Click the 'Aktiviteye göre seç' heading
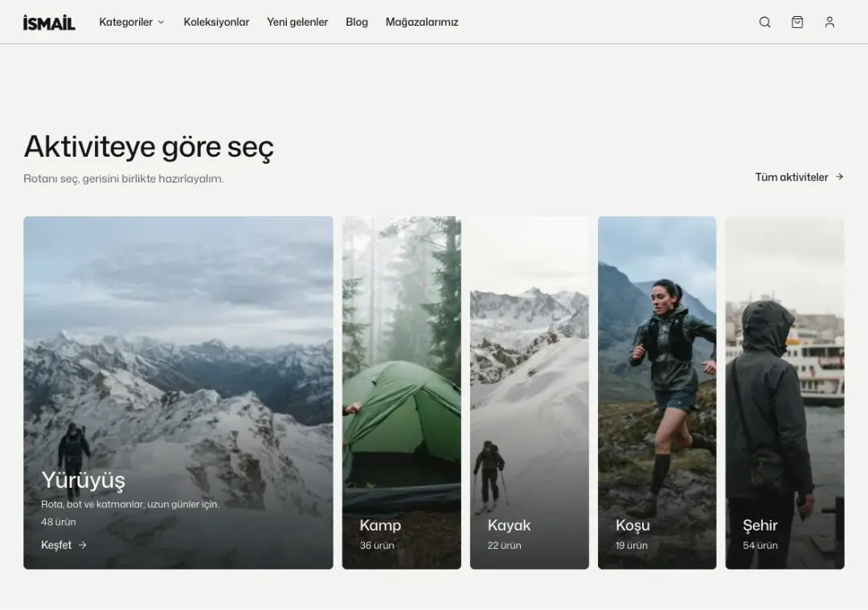Image resolution: width=868 pixels, height=610 pixels. [149, 147]
